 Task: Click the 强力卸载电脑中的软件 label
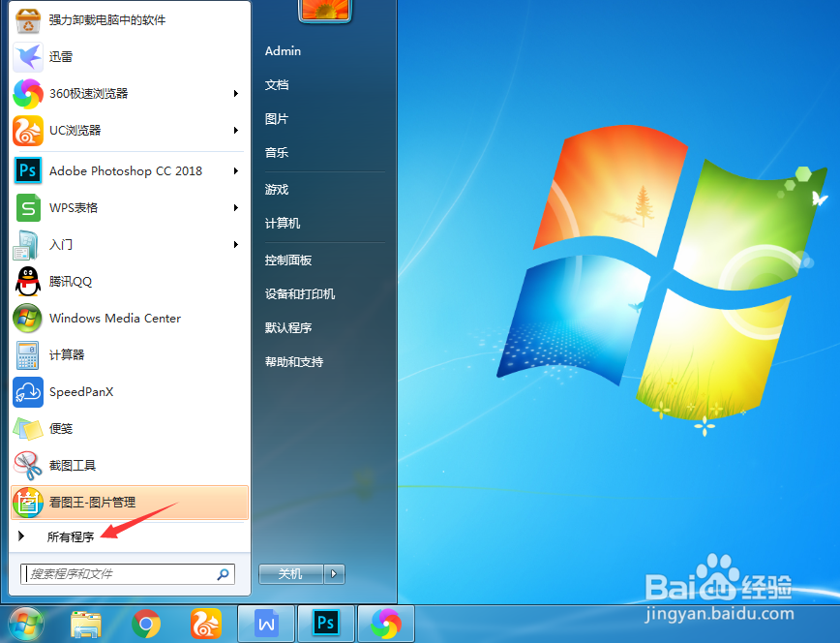coord(107,19)
